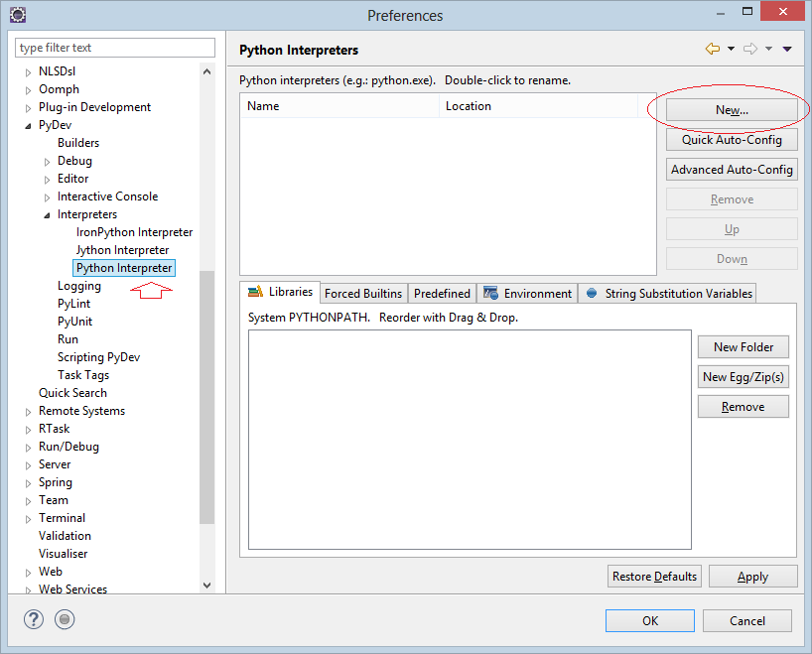Expand the Server tree node
812x654 pixels.
click(x=28, y=465)
